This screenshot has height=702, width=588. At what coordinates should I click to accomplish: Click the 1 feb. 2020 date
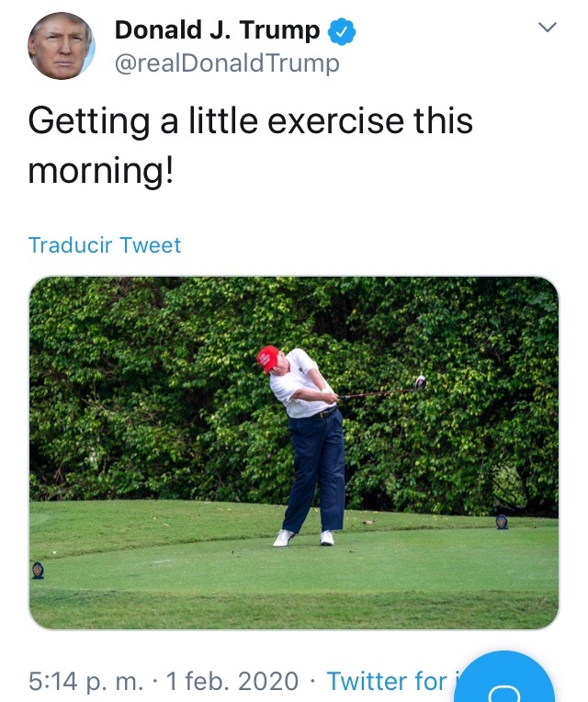coord(232,681)
